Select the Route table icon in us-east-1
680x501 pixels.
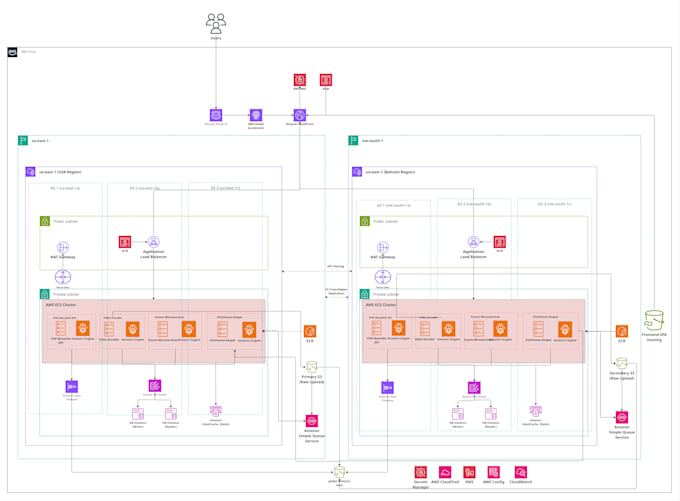point(63,277)
